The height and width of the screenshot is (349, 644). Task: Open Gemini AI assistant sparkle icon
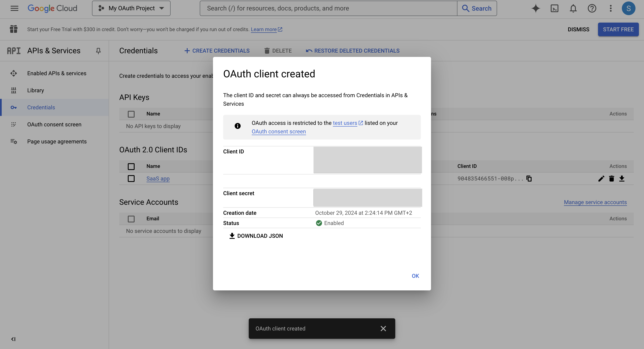click(x=536, y=8)
